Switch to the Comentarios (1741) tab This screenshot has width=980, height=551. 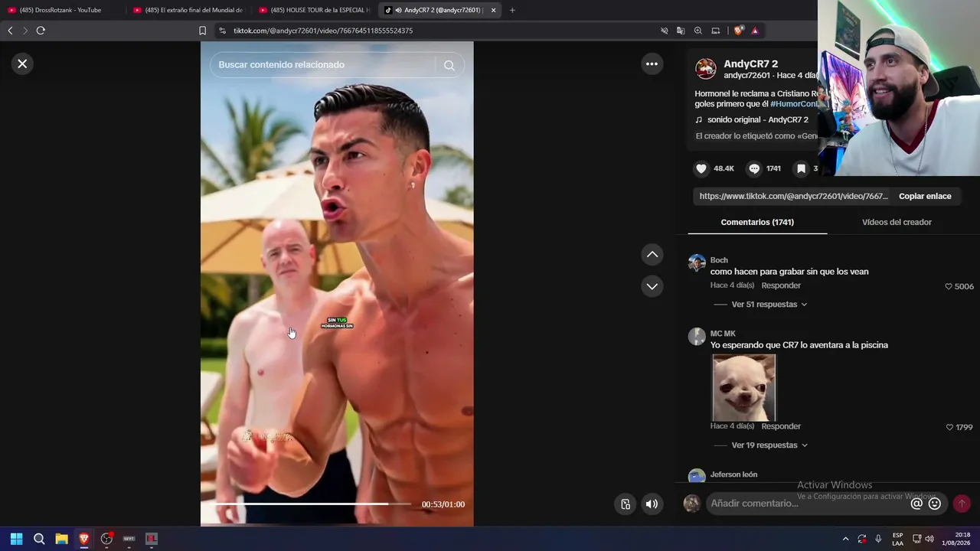757,222
